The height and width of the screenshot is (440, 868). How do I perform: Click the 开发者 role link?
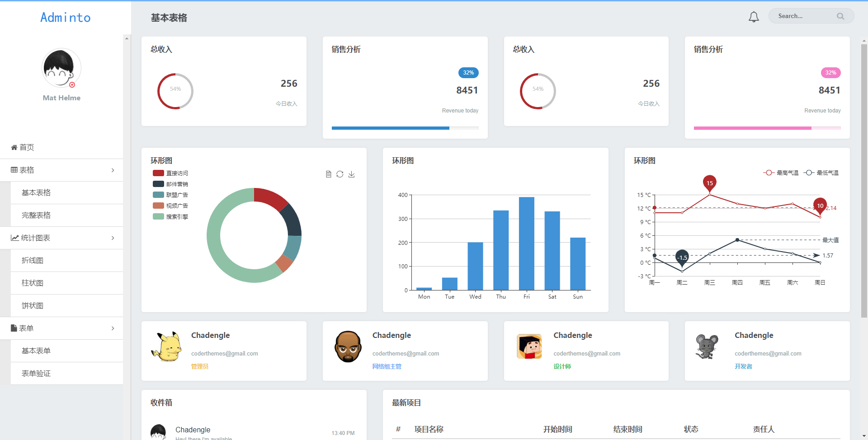pyautogui.click(x=744, y=366)
